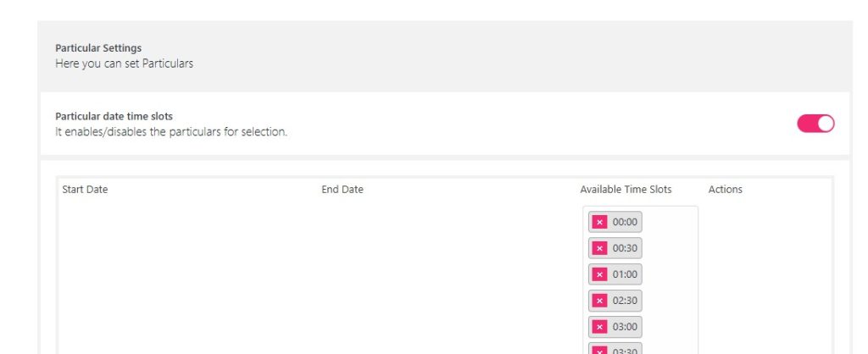This screenshot has width=868, height=354.
Task: Remove the 03:00 time slot tag
Action: tap(599, 327)
